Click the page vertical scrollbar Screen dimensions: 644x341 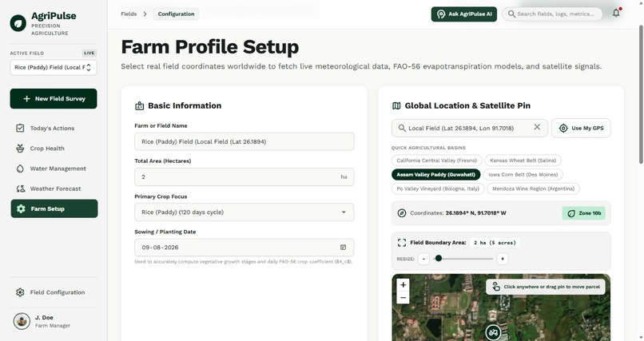point(641,94)
